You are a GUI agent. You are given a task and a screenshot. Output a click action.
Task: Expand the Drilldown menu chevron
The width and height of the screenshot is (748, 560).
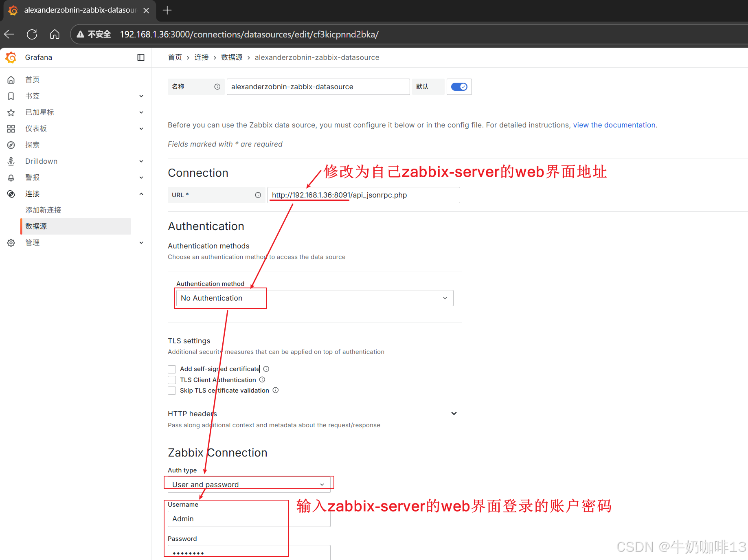(x=141, y=161)
